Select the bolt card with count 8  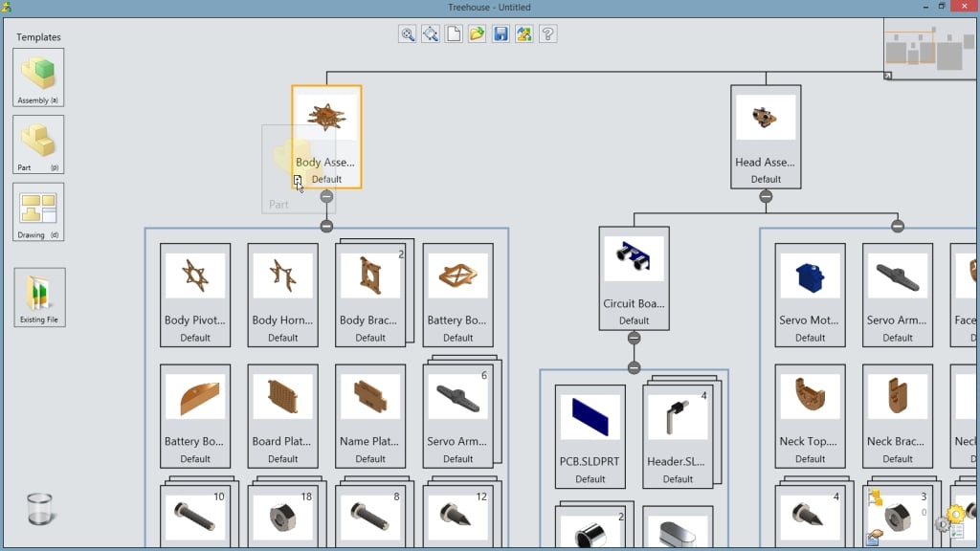point(370,518)
